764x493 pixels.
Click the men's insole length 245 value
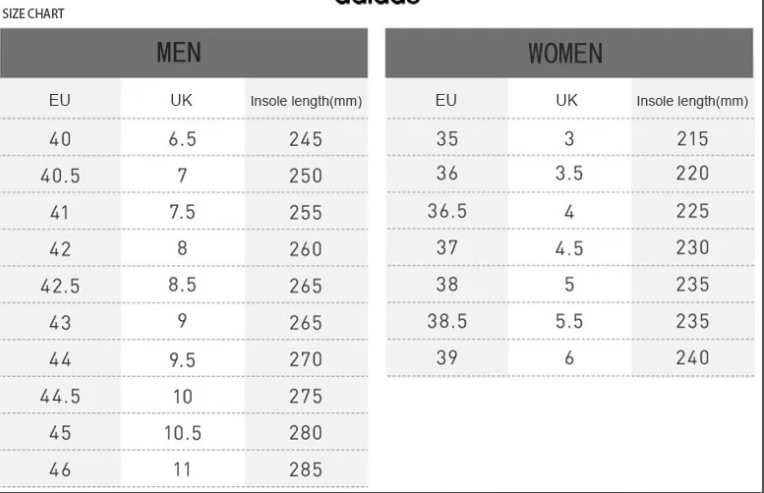click(x=306, y=139)
